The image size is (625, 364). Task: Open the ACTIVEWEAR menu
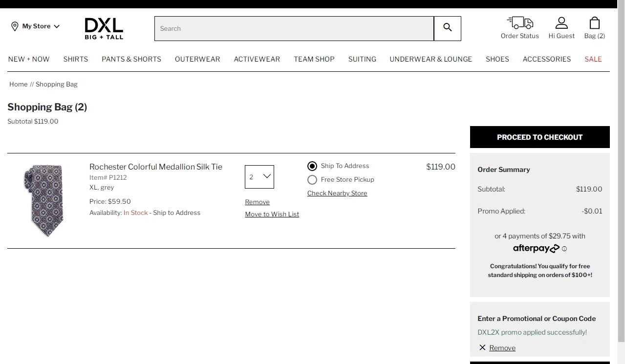pyautogui.click(x=257, y=59)
